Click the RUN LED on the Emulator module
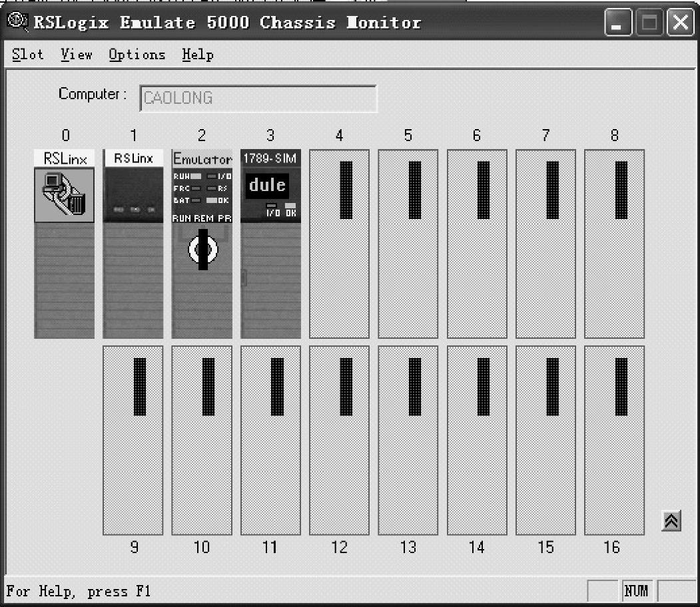Screen dimensions: 700x607 point(196,176)
